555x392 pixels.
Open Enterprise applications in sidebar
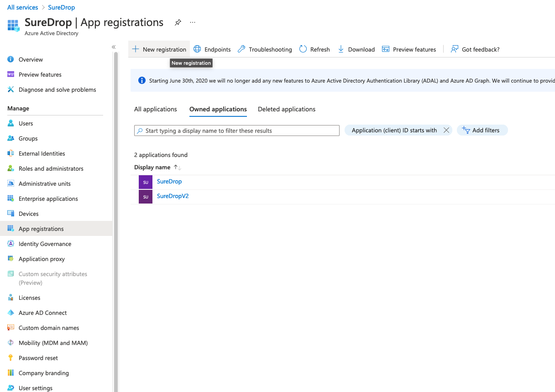[48, 199]
